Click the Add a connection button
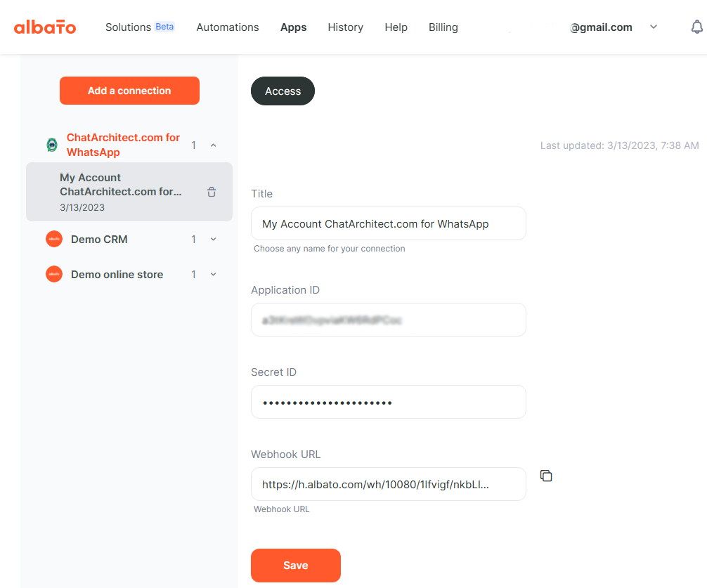The height and width of the screenshot is (588, 707). point(129,91)
